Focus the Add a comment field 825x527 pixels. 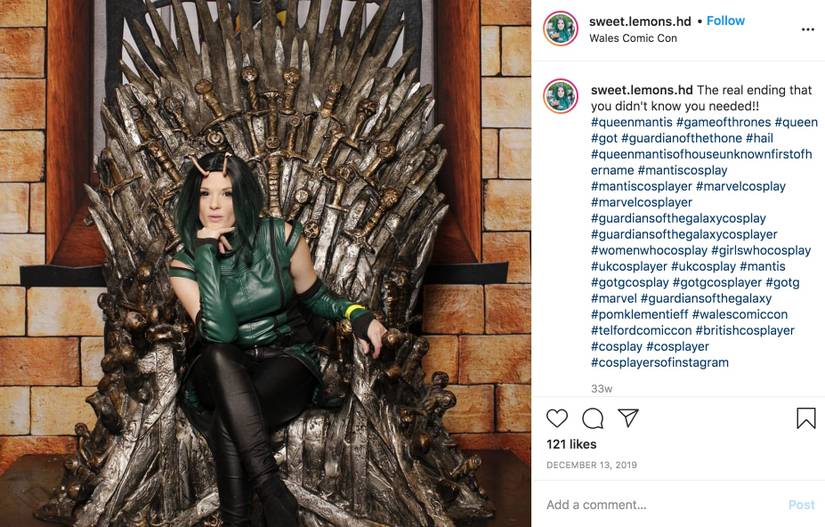[663, 505]
